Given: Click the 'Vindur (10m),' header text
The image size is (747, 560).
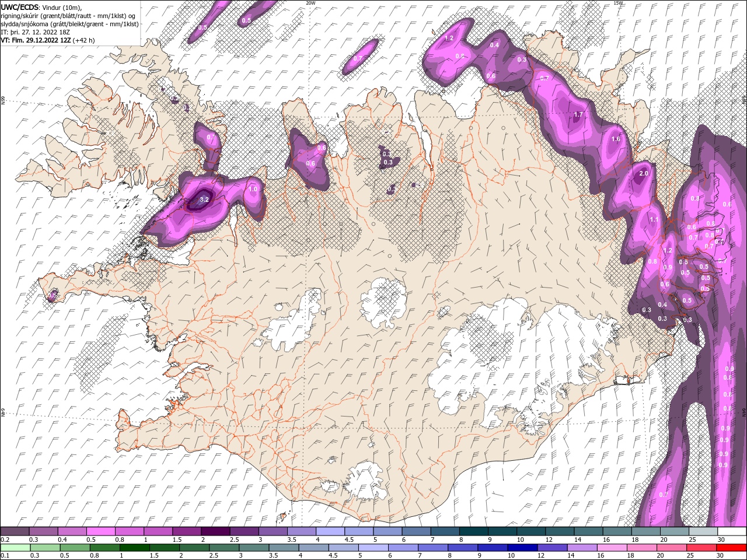Looking at the screenshot, I should pos(62,7).
